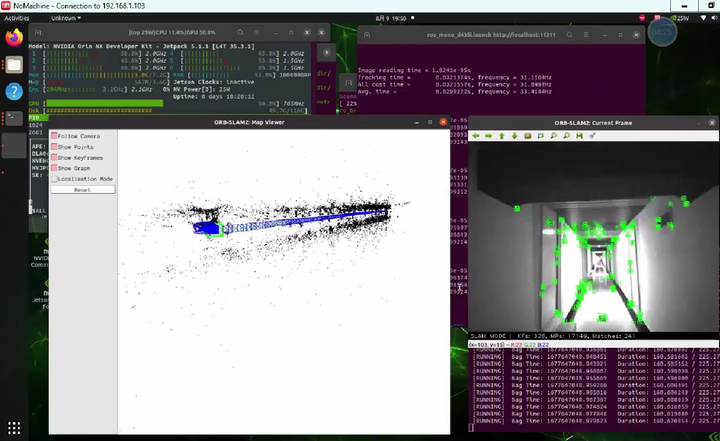Open the Help icon in the dock
Image resolution: width=720 pixels, height=441 pixels.
[14, 91]
